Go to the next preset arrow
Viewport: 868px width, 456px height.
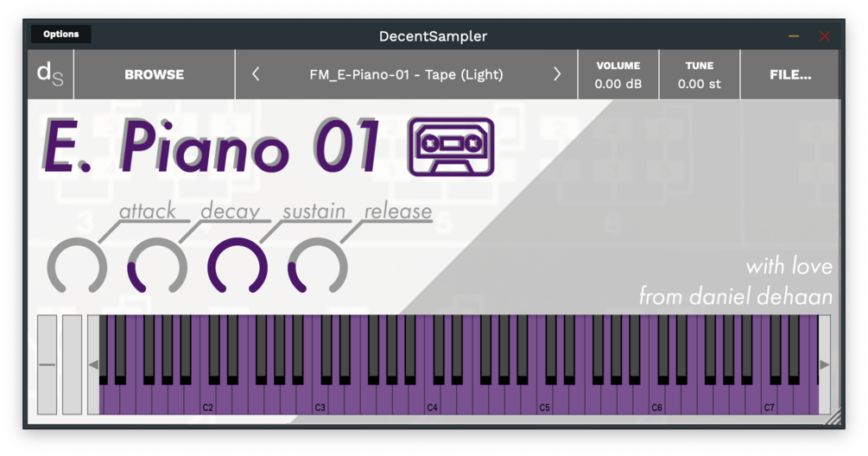click(x=557, y=74)
